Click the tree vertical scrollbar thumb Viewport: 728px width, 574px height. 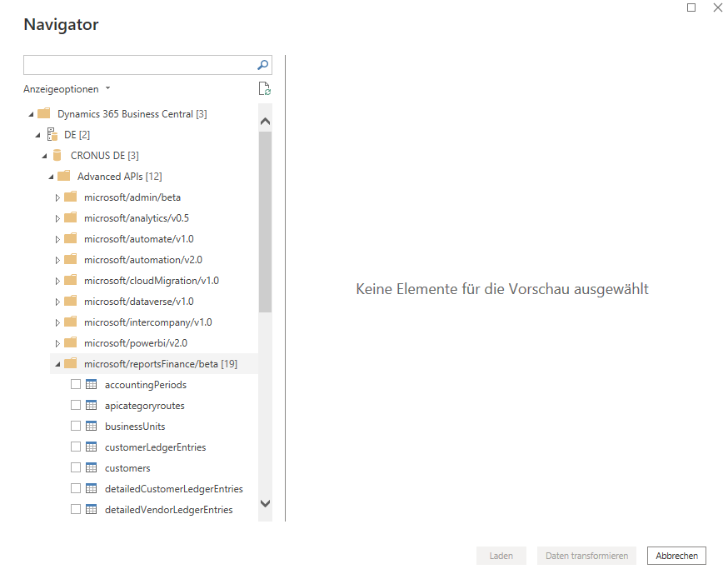pyautogui.click(x=265, y=222)
